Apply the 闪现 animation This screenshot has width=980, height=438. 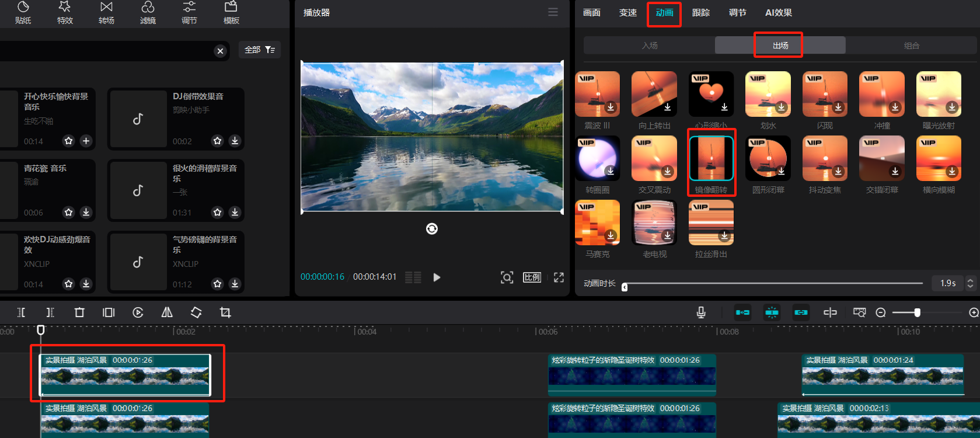825,94
